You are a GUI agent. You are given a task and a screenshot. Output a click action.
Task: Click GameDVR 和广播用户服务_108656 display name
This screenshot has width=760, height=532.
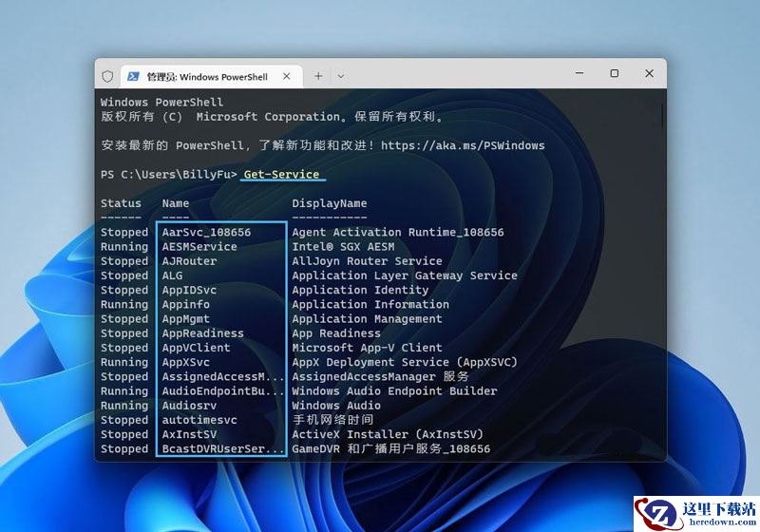click(x=391, y=449)
